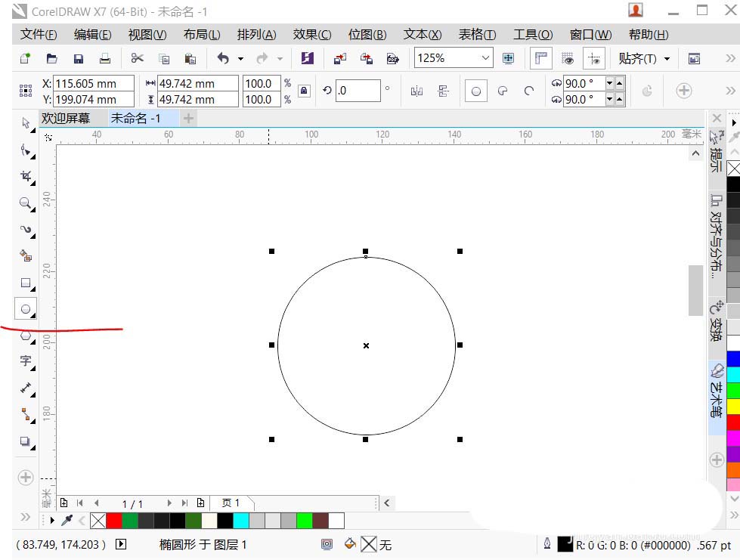Select the Pick tool arrow
740x560 pixels.
[x=26, y=123]
